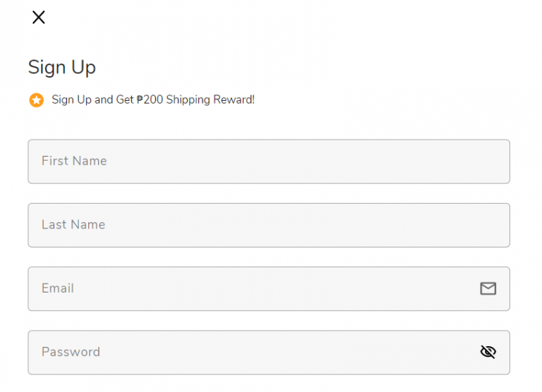Image resolution: width=542 pixels, height=392 pixels.
Task: Click the 'Last Name' placeholder label
Action: click(x=73, y=225)
